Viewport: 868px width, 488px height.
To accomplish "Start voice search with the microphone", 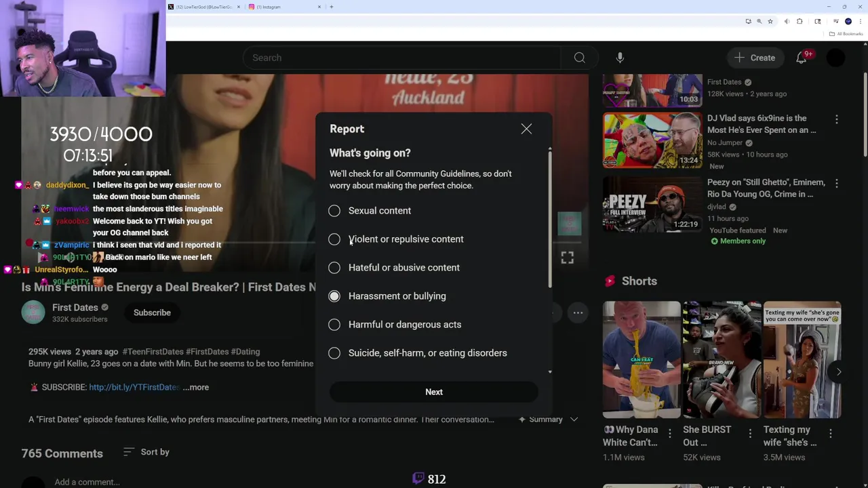I will pos(620,58).
